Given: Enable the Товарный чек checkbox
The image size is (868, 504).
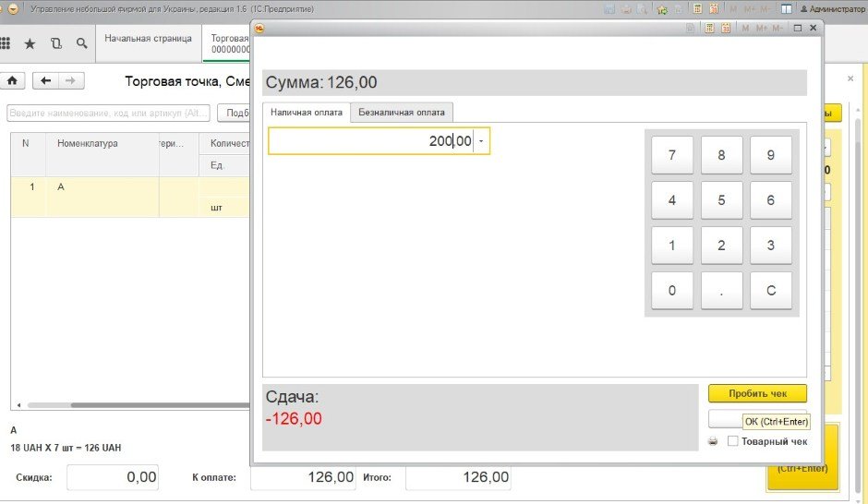Looking at the screenshot, I should (x=733, y=441).
